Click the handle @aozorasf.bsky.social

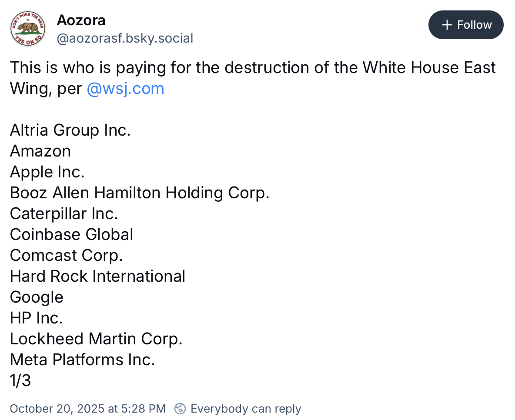click(125, 38)
